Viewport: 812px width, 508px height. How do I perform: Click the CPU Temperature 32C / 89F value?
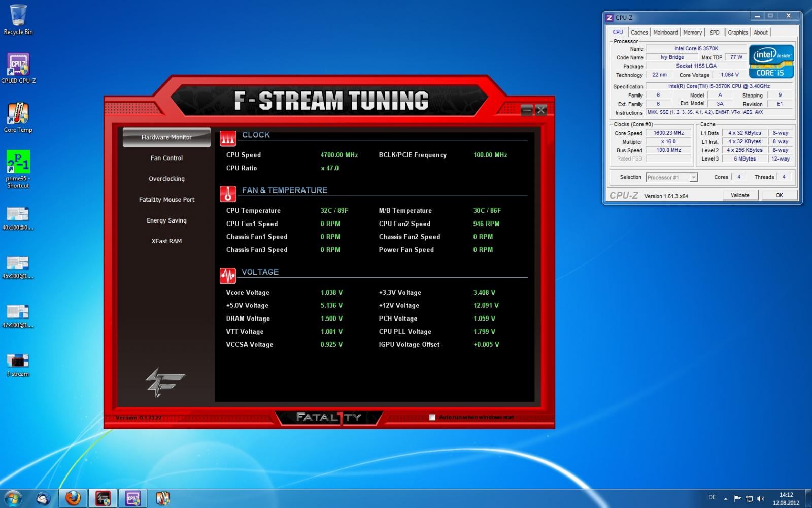click(334, 210)
